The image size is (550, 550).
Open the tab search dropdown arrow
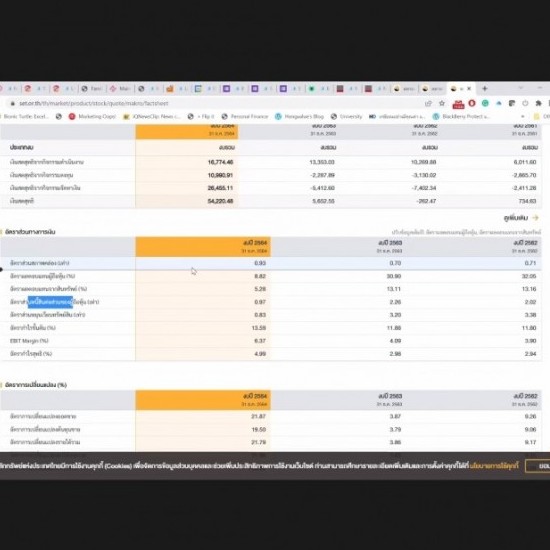(521, 88)
